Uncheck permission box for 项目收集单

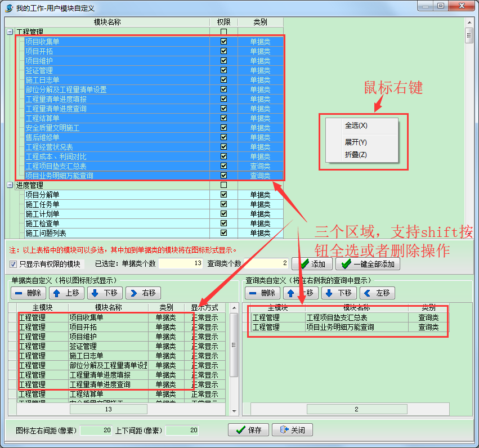223,42
